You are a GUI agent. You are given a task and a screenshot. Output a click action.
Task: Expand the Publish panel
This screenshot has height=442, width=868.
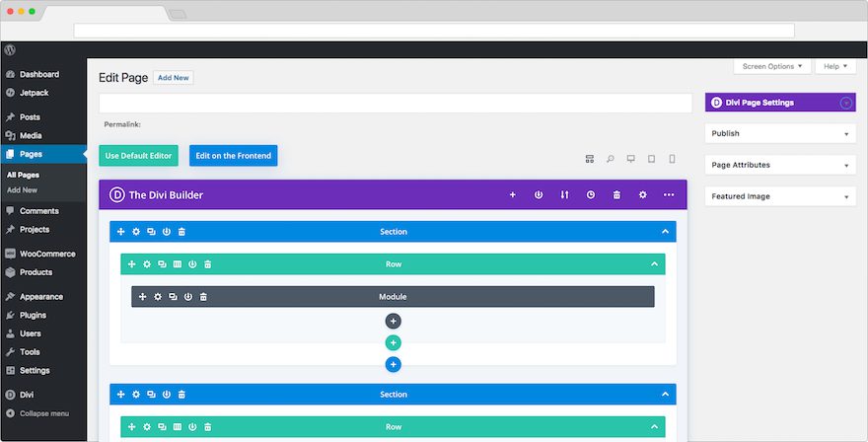point(846,134)
